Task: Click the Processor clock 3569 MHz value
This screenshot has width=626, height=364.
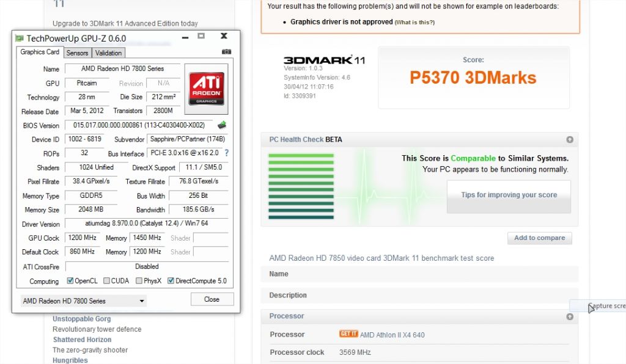Action: [355, 352]
